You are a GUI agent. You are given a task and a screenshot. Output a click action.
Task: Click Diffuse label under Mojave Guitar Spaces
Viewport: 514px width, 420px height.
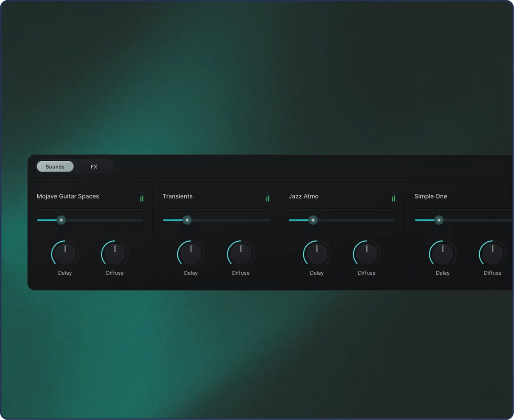pos(115,273)
